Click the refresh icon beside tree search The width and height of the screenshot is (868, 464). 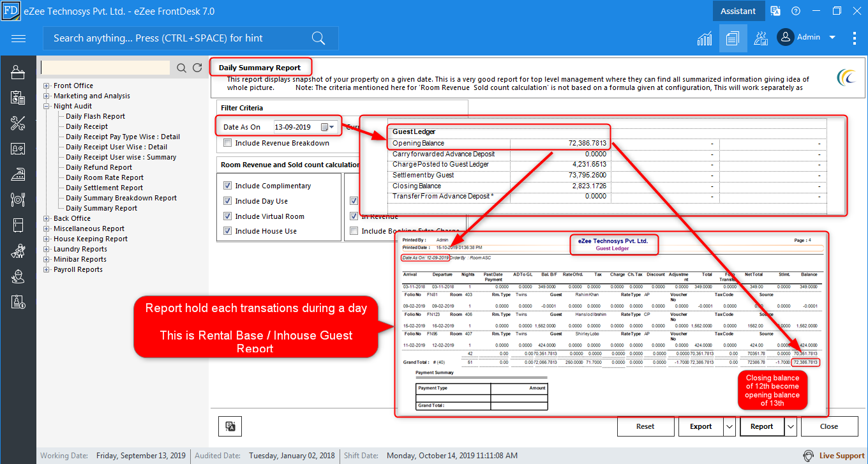[197, 68]
